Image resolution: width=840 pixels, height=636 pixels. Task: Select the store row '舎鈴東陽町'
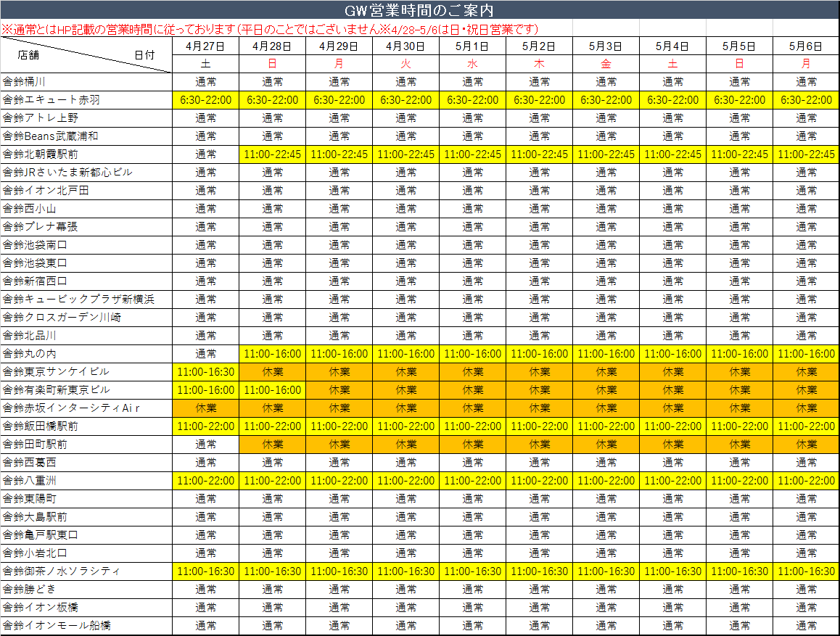pyautogui.click(x=420, y=499)
